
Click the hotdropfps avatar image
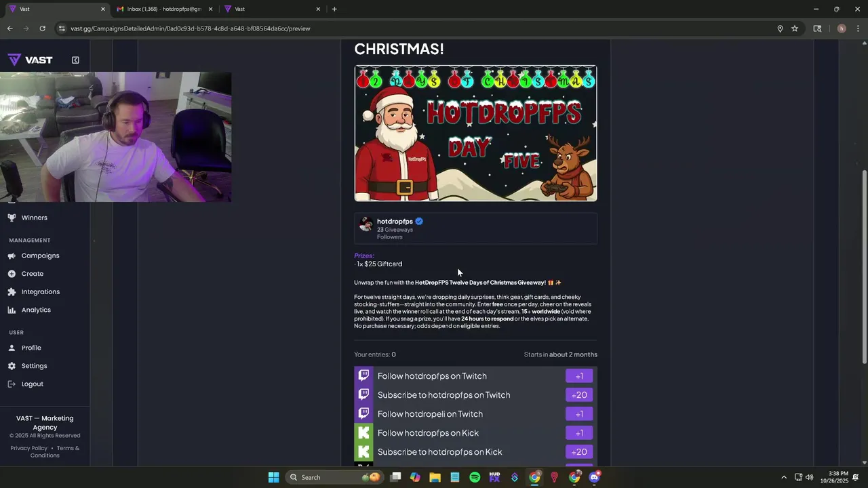click(x=366, y=224)
